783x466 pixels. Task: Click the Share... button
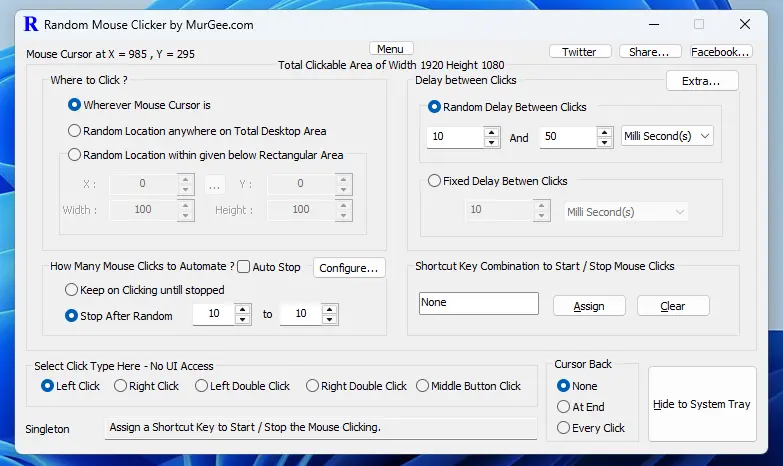[650, 52]
